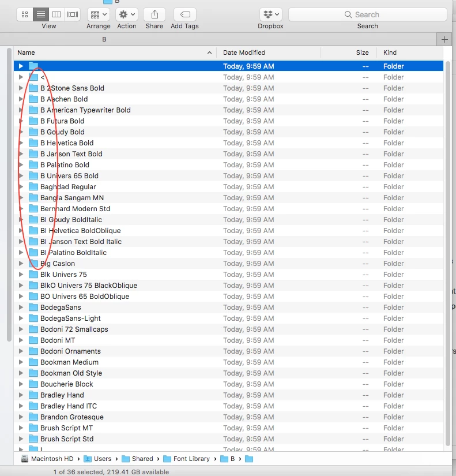Select 'B Janson Text Bold' row
This screenshot has width=456, height=476.
coord(228,154)
